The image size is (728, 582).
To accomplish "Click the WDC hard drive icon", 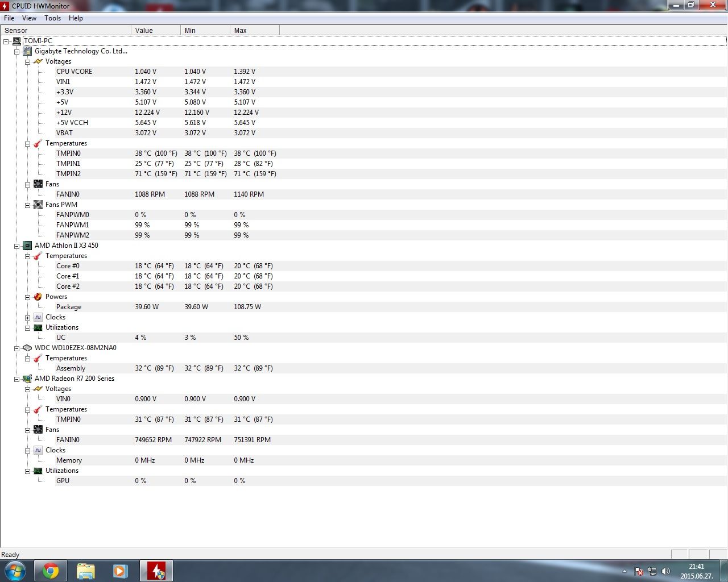I will tap(27, 348).
